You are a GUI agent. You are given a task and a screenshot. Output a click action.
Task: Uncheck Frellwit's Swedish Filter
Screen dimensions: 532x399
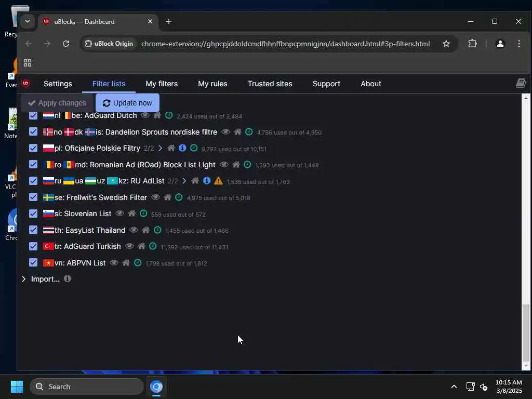point(33,197)
